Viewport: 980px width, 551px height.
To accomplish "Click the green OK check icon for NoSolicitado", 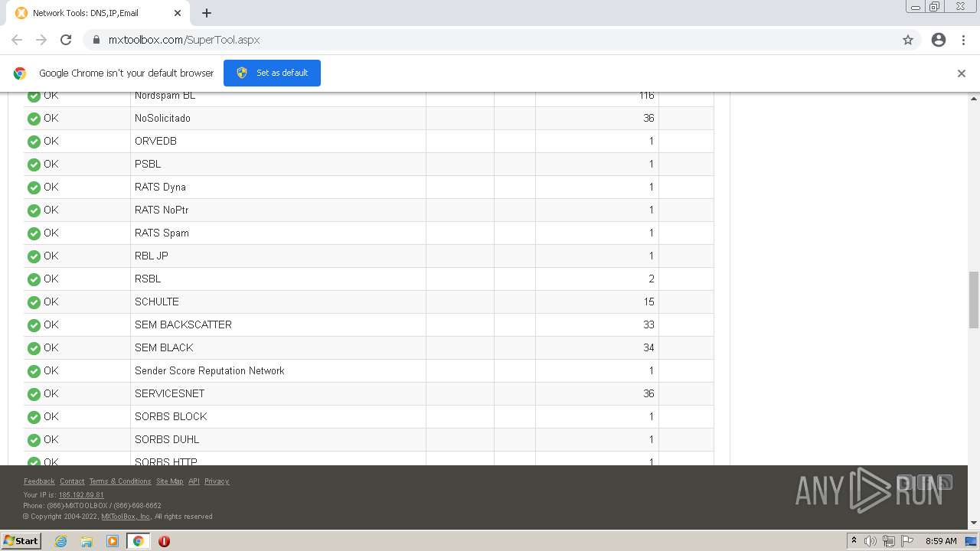I will coord(34,119).
